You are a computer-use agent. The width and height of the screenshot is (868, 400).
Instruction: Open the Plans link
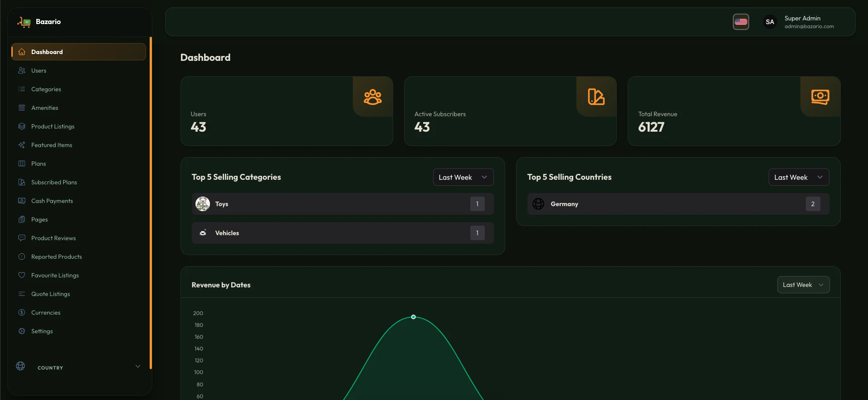click(78, 163)
